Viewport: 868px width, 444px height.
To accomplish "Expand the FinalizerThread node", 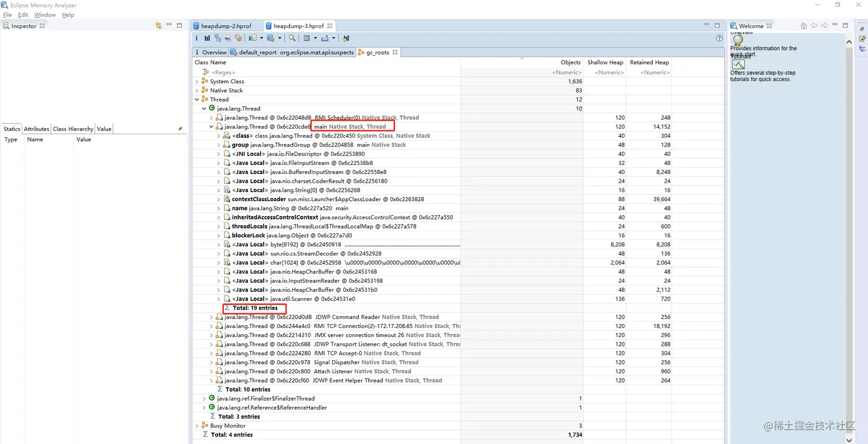I will (x=204, y=399).
